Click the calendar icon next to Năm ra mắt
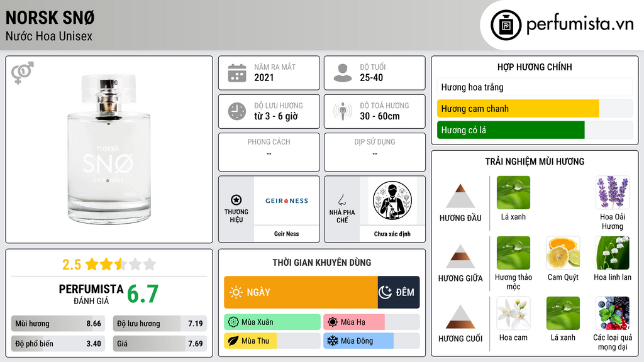This screenshot has width=644, height=362. pos(237,73)
